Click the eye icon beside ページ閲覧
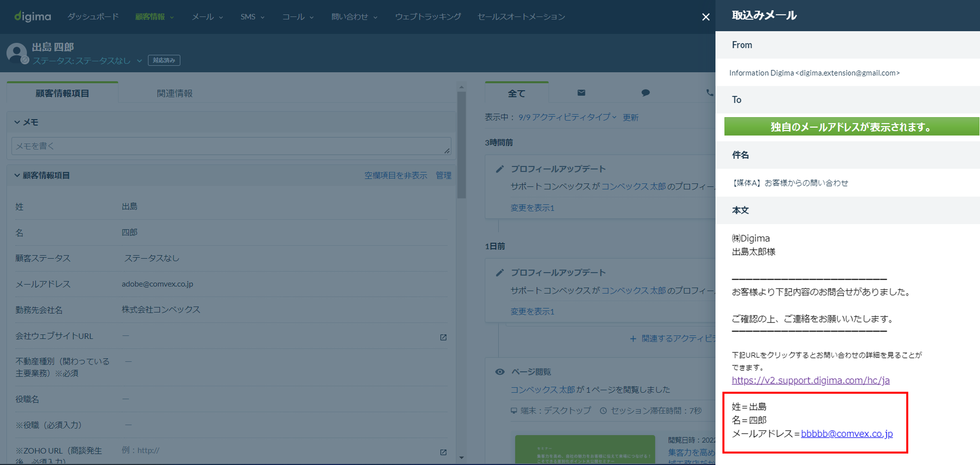980x465 pixels. [500, 372]
